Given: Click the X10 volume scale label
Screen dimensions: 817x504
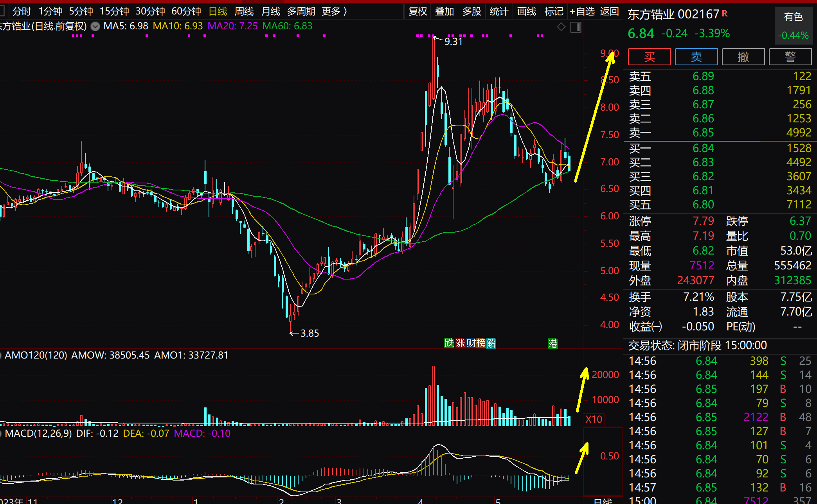Looking at the screenshot, I should click(x=594, y=420).
